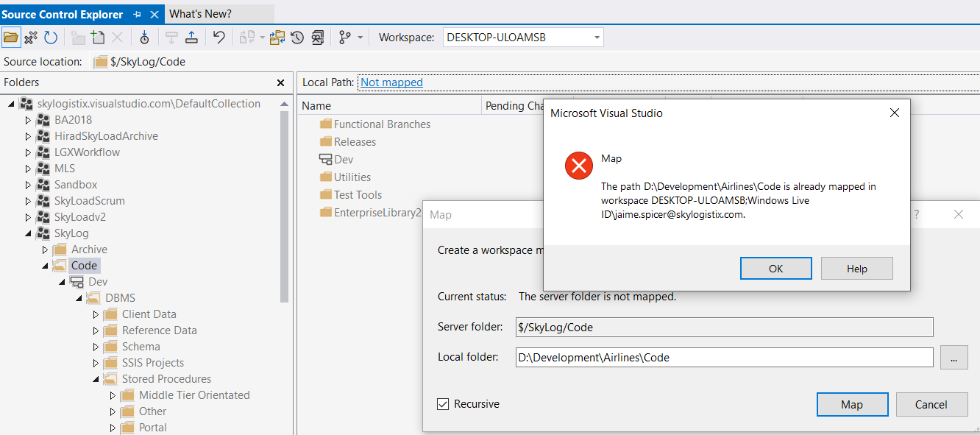Toggle the Folders pane toolbar icon
Screen dimensions: 980x435
point(11,38)
